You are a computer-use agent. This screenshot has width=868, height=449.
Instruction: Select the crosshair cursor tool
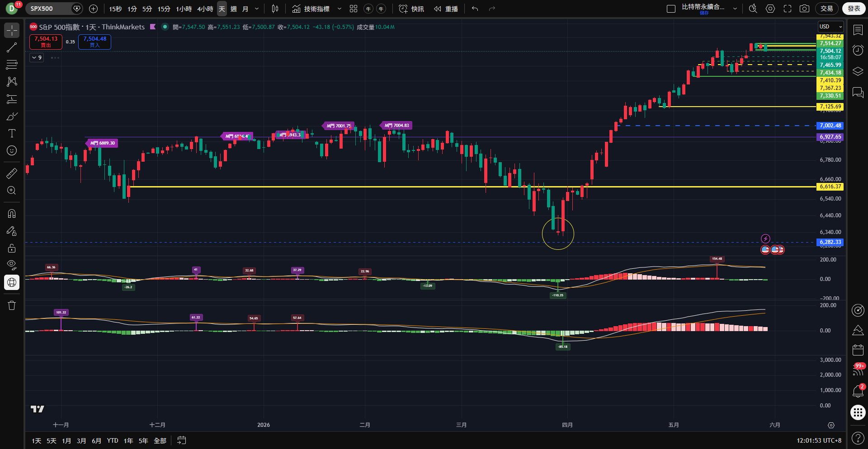tap(12, 30)
